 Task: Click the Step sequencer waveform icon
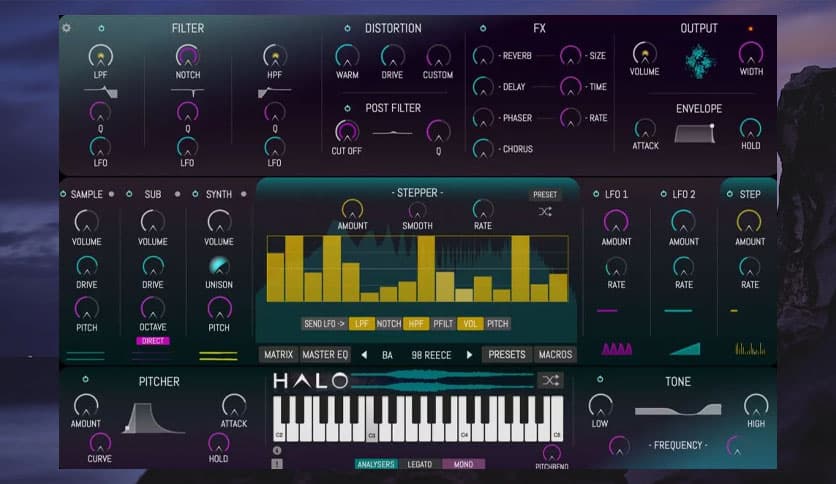(x=749, y=348)
